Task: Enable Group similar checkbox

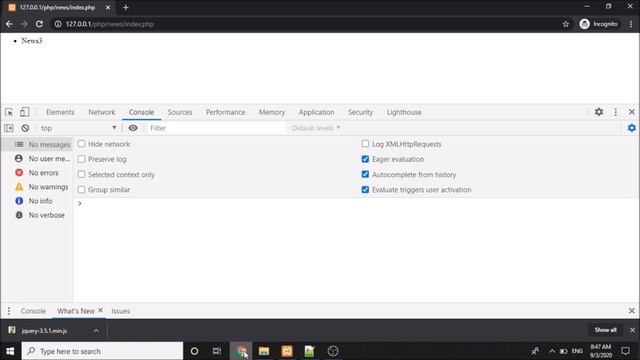Action: click(82, 190)
